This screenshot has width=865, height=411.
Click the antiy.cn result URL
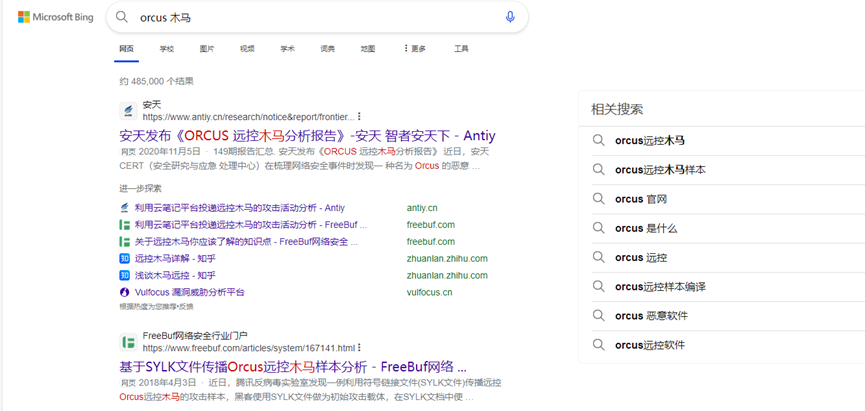[x=249, y=117]
